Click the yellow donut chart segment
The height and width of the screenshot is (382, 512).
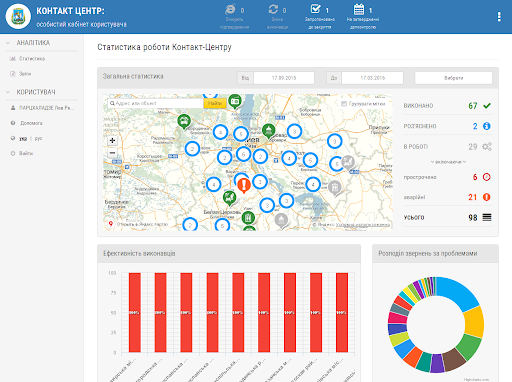coord(474,322)
